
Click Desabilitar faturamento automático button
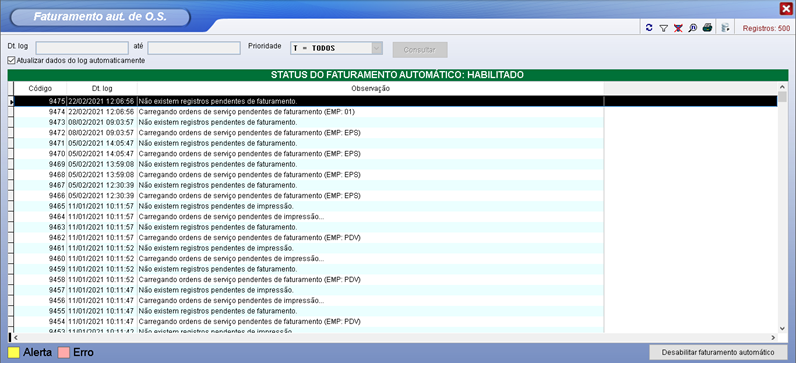point(718,352)
